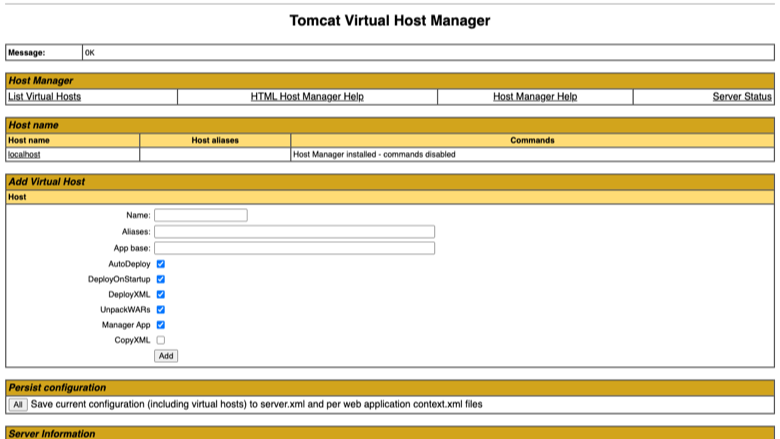Click the Add Virtual Host section heading
Viewport: 780px width, 439px height.
coord(47,182)
